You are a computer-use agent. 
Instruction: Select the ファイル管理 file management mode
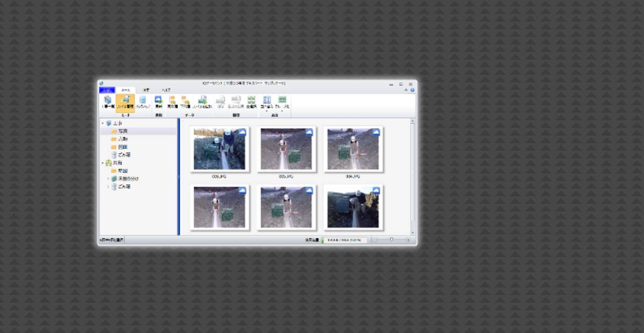coord(126,102)
